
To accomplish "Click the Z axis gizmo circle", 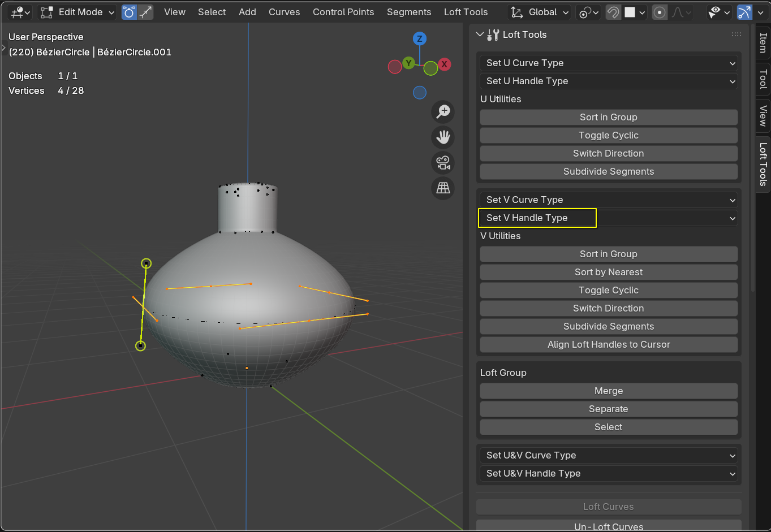I will pyautogui.click(x=419, y=39).
